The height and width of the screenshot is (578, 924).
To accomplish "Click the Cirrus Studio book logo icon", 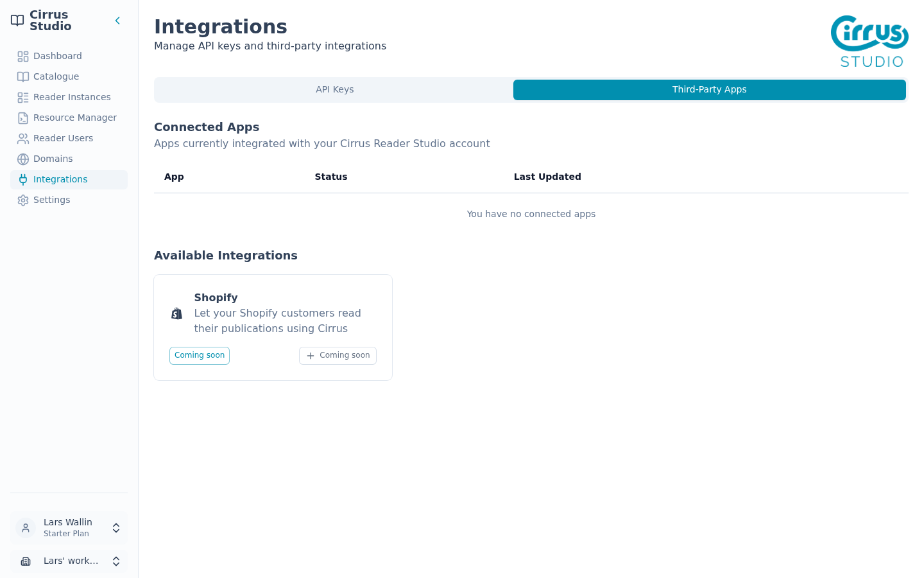I will (x=17, y=21).
